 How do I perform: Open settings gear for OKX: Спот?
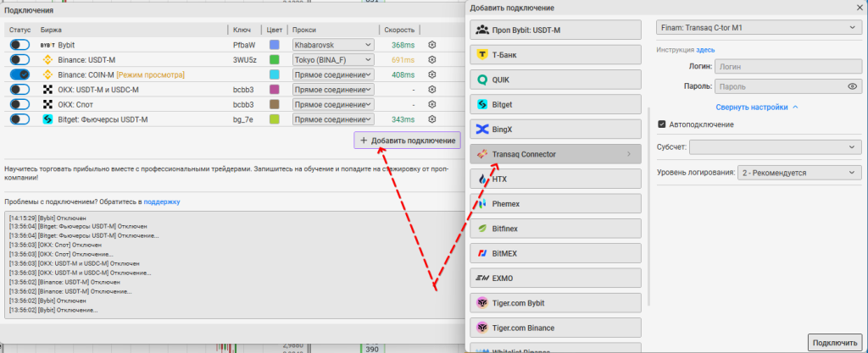[432, 104]
